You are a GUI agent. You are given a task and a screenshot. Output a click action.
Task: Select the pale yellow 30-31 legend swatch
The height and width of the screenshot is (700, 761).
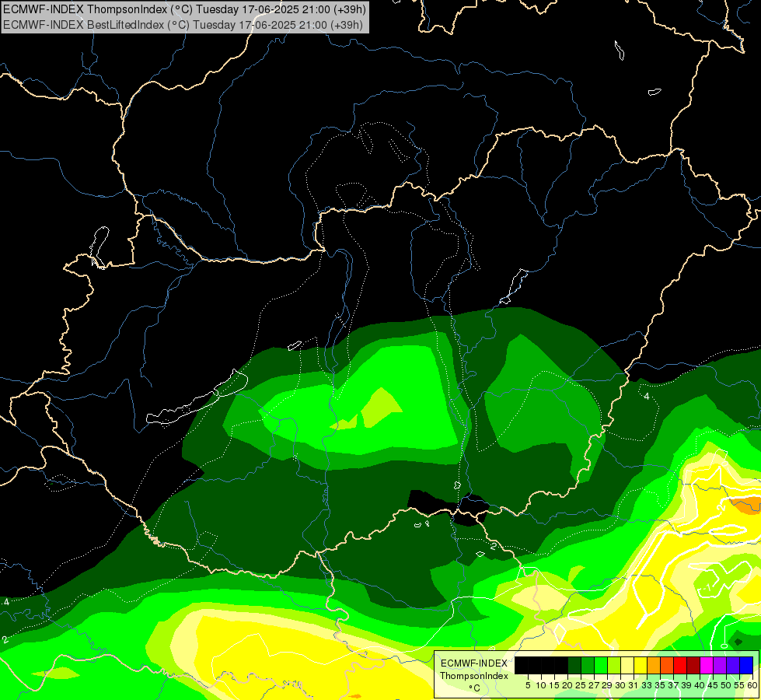tap(627, 665)
